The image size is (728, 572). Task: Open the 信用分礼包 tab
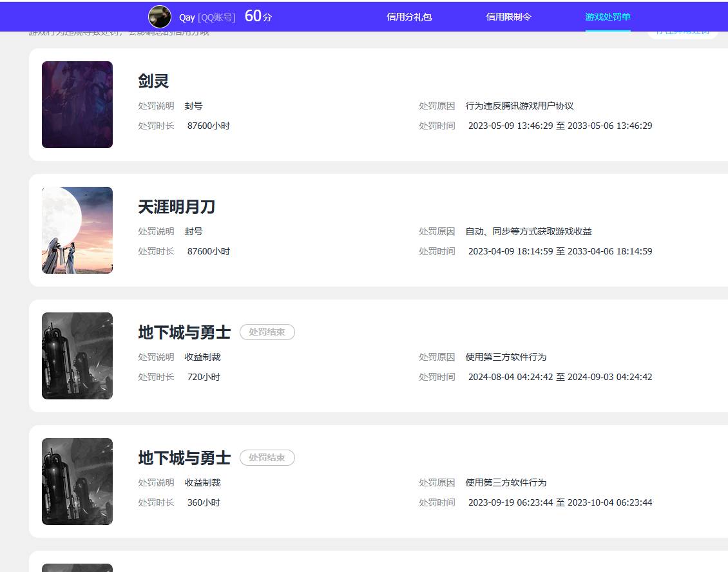coord(409,17)
